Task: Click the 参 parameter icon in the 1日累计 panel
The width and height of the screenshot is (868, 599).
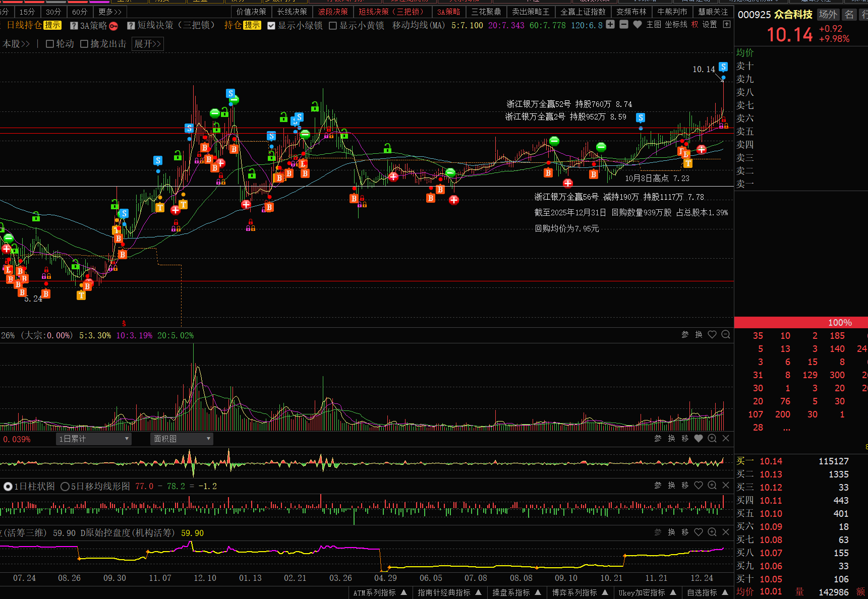Action: coord(658,439)
